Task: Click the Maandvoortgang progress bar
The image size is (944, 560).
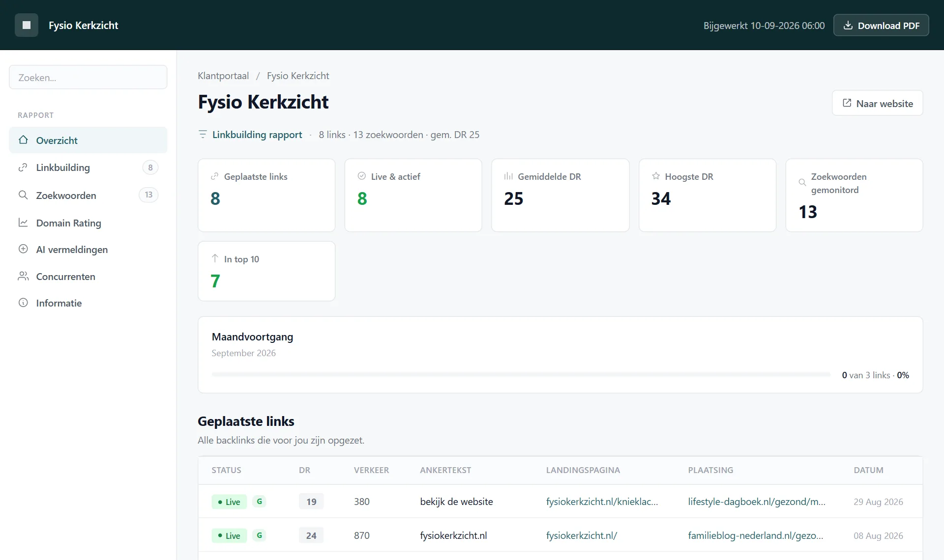Action: [x=521, y=375]
